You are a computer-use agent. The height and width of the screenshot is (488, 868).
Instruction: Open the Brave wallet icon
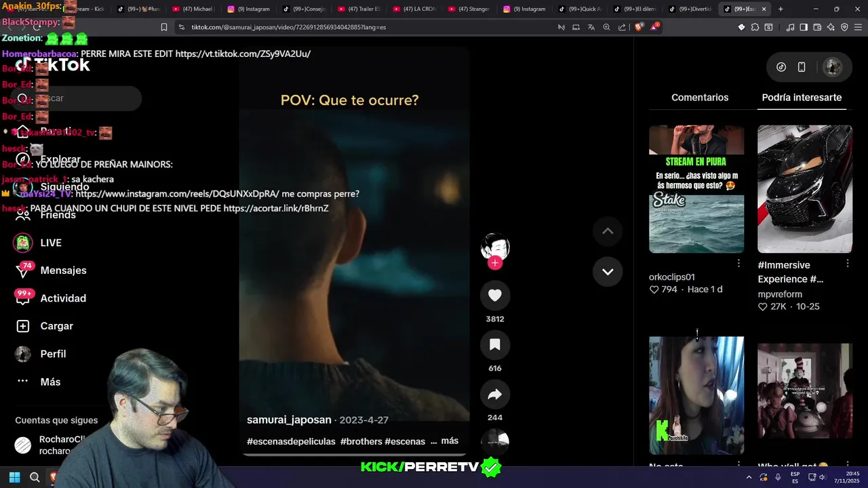(x=817, y=27)
